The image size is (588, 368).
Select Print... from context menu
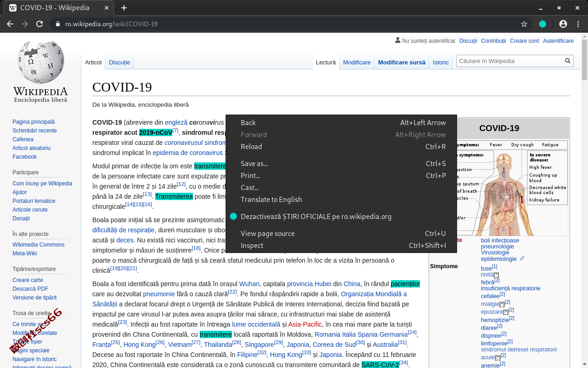[x=341, y=175]
